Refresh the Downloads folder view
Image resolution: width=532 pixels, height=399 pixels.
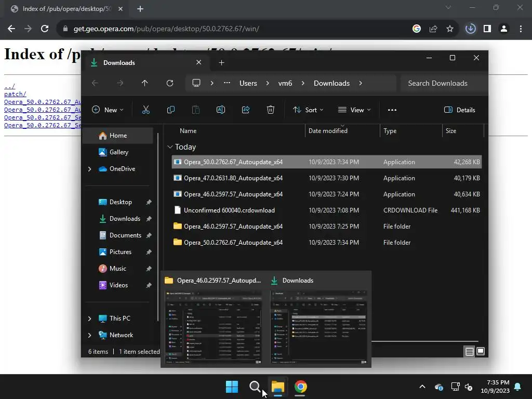tap(170, 83)
